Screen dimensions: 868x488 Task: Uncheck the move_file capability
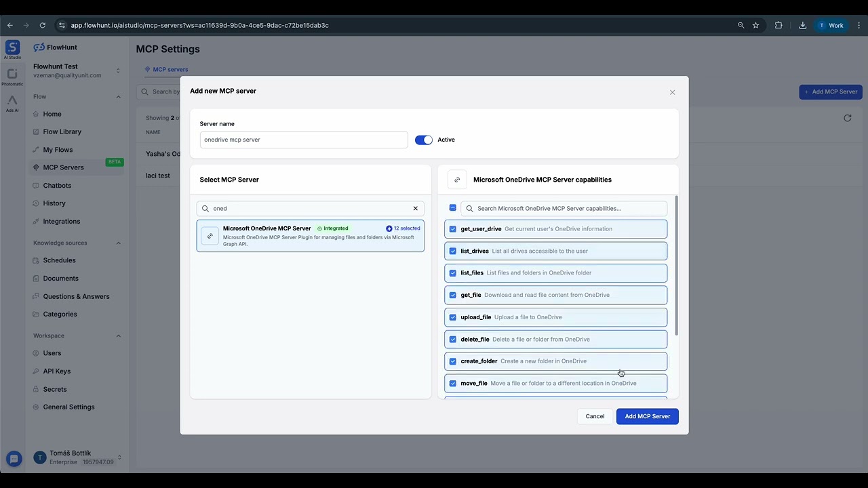[x=453, y=384]
